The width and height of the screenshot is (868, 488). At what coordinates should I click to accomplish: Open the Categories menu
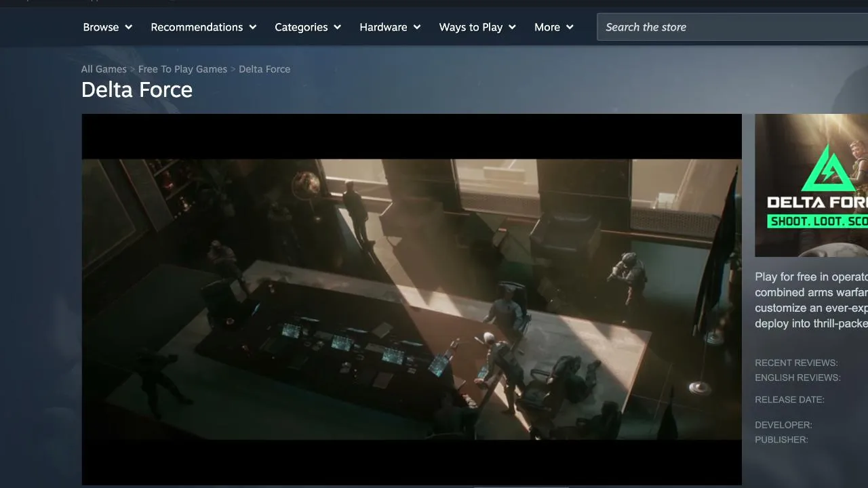pyautogui.click(x=308, y=27)
